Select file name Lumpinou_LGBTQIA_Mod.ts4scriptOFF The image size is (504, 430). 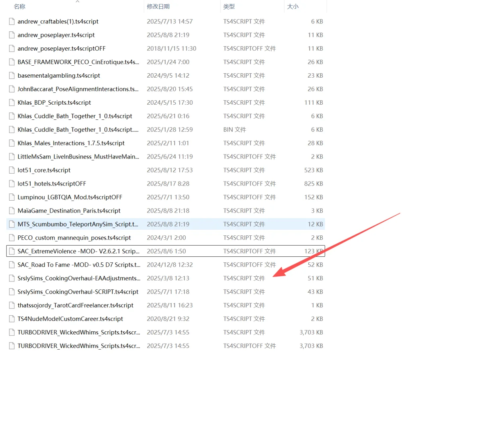coord(70,197)
